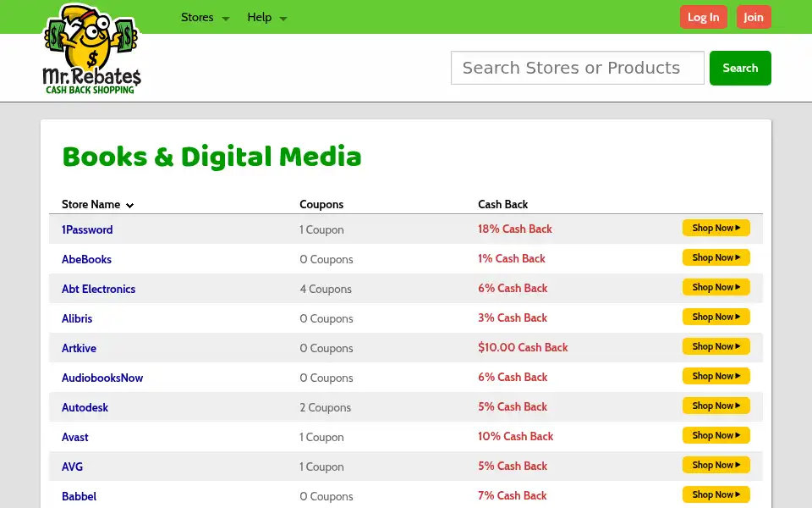Click the Coupons column header
The width and height of the screenshot is (812, 508).
321,204
